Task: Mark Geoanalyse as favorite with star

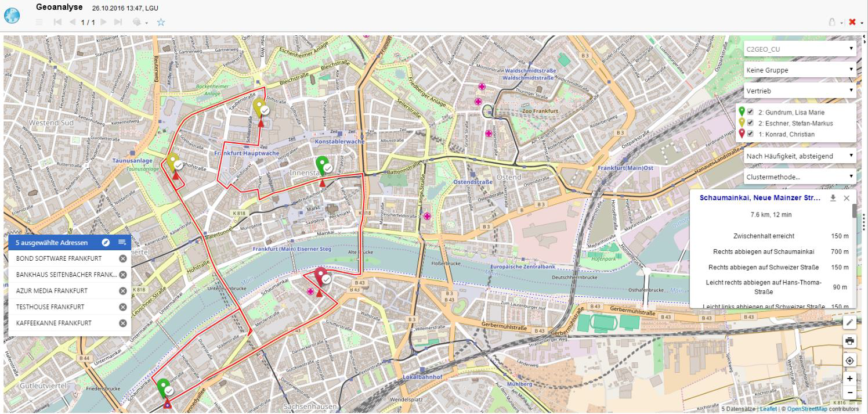Action: coord(161,22)
